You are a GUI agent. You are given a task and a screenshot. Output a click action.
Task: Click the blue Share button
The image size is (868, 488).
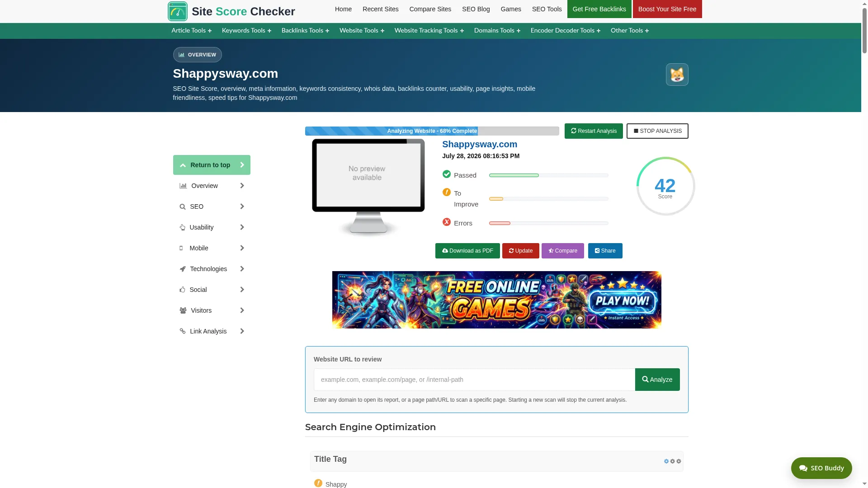tap(605, 251)
